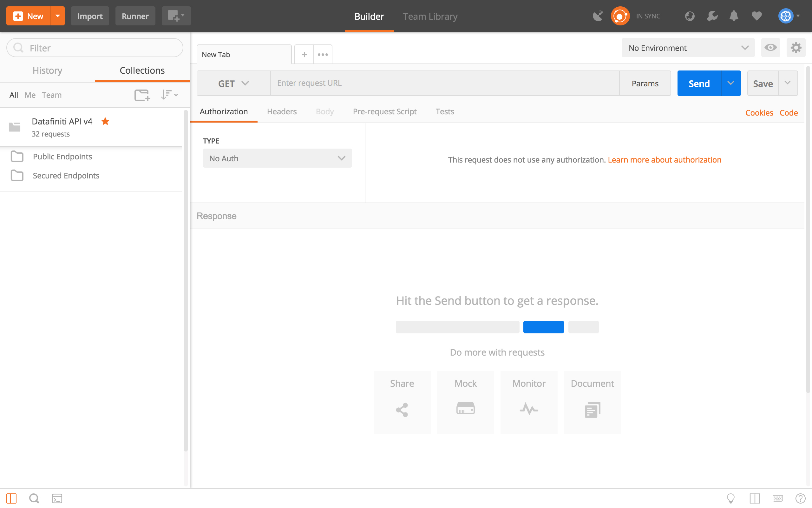Select the Pre-request Script tab
812x508 pixels.
[x=384, y=111]
